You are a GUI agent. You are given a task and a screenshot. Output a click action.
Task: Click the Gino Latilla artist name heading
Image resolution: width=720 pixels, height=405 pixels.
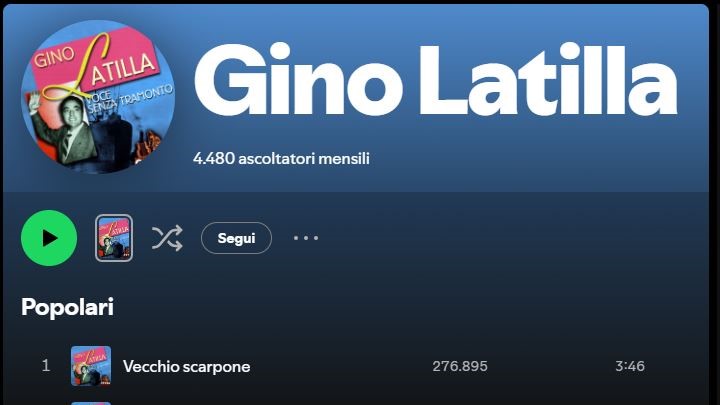point(435,79)
